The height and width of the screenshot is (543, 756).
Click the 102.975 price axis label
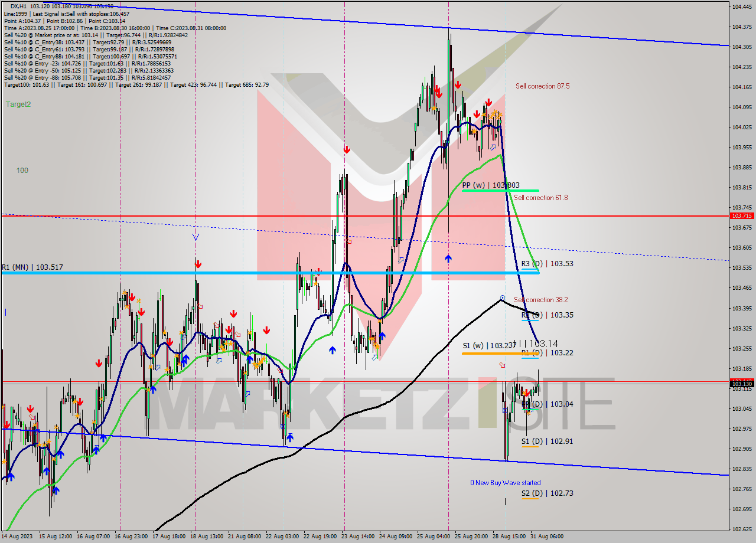(742, 428)
